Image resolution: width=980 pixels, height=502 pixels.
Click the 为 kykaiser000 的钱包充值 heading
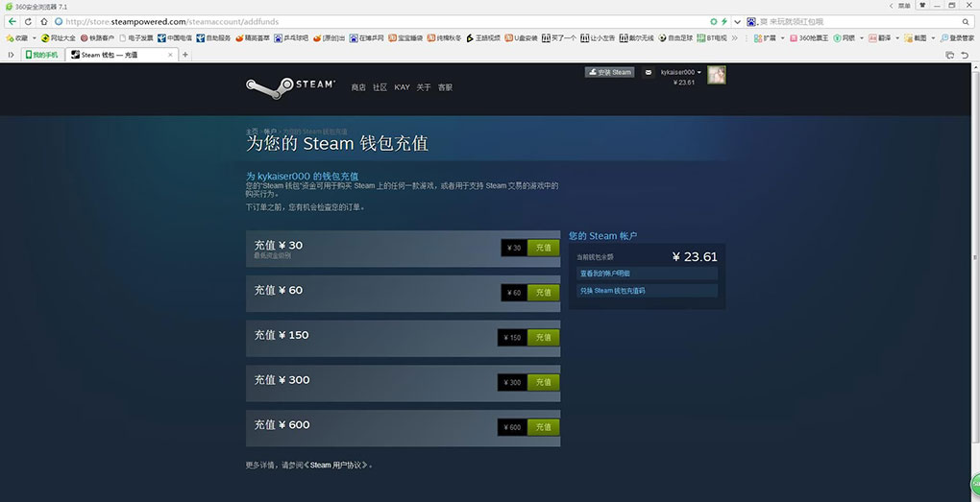click(x=302, y=176)
